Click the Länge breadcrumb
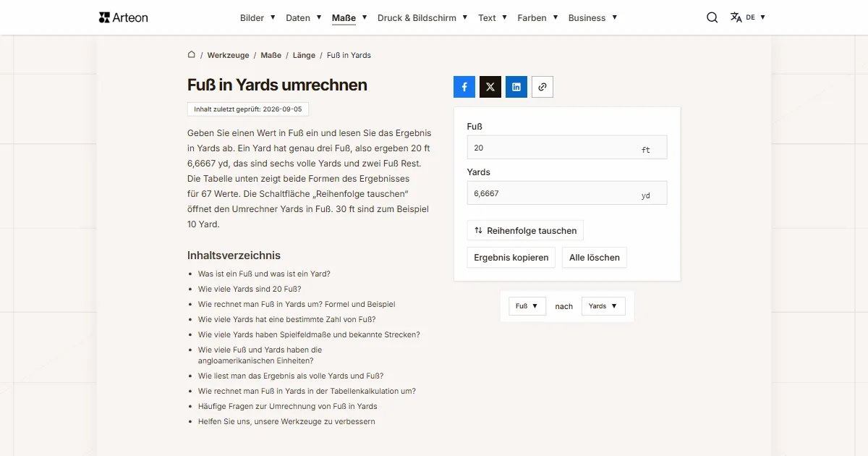Viewport: 868px width, 456px height. (x=304, y=55)
